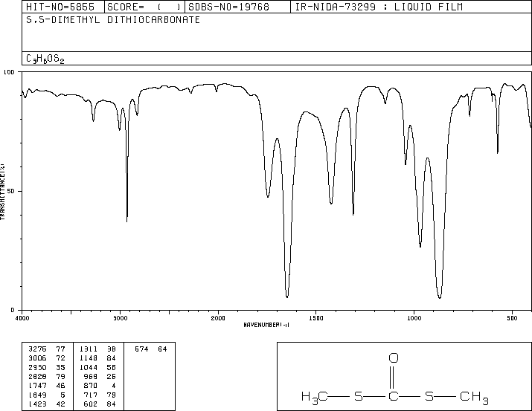Click peak table entry 3276
The width and height of the screenshot is (532, 411).
37,349
